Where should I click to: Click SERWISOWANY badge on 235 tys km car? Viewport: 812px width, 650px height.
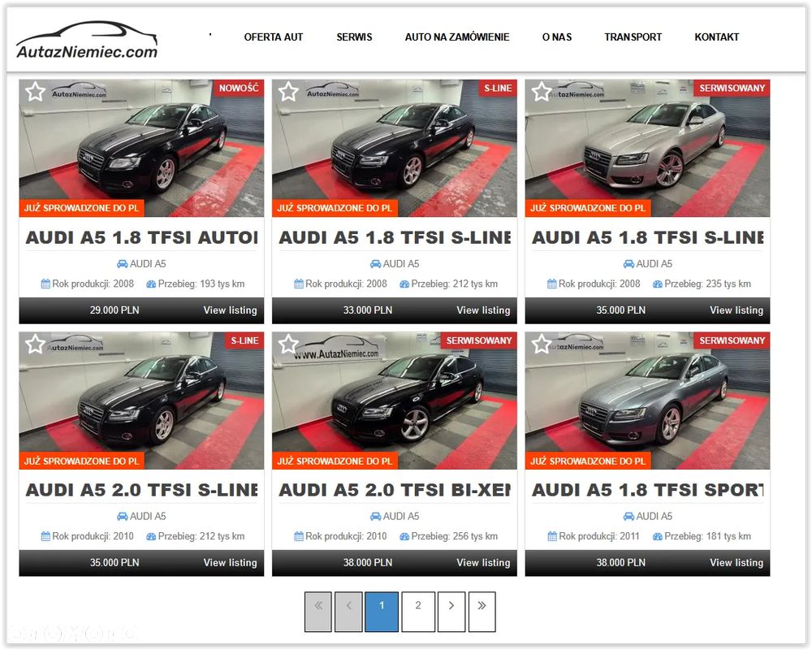(732, 88)
